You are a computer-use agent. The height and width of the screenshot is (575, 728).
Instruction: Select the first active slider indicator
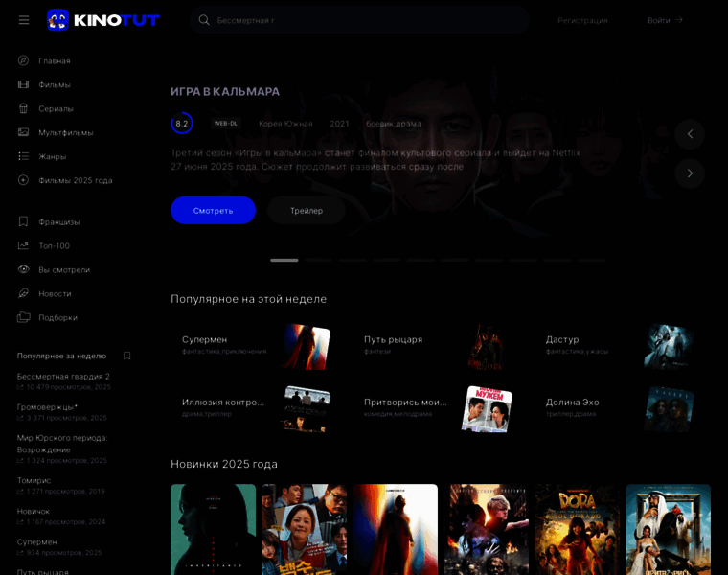(284, 260)
